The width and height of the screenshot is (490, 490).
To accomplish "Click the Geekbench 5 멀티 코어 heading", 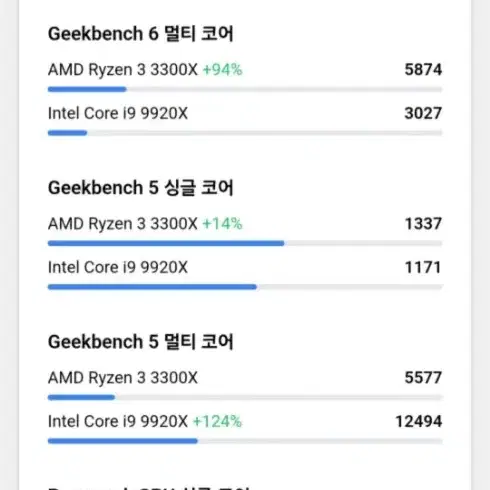I will tap(140, 342).
